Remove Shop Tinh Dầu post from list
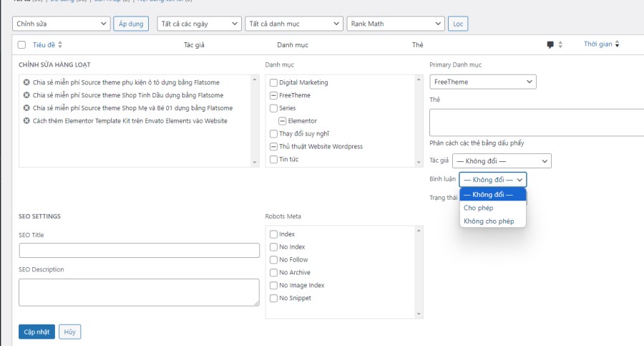644x346 pixels. pyautogui.click(x=26, y=95)
